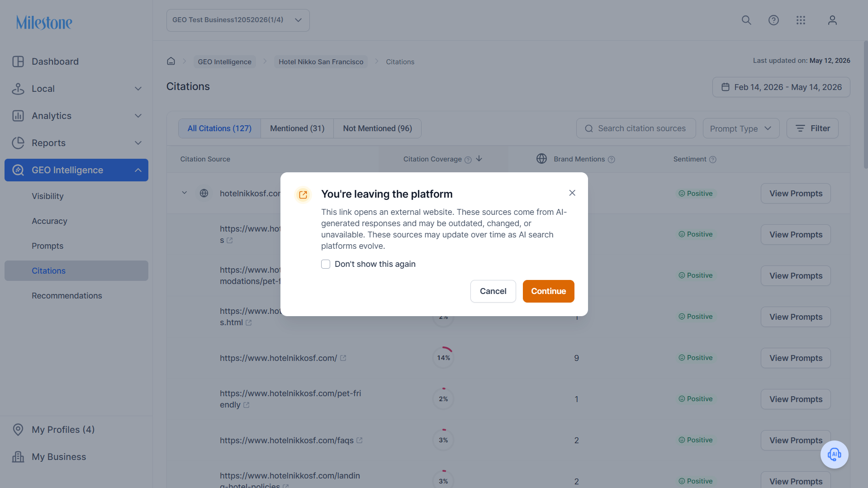Screen dimensions: 868x488
Task: Open external link for pet-friendly URL
Action: pyautogui.click(x=247, y=405)
